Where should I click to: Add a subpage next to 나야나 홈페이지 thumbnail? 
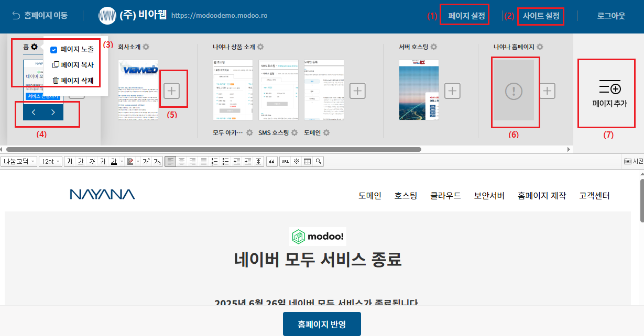pos(548,91)
